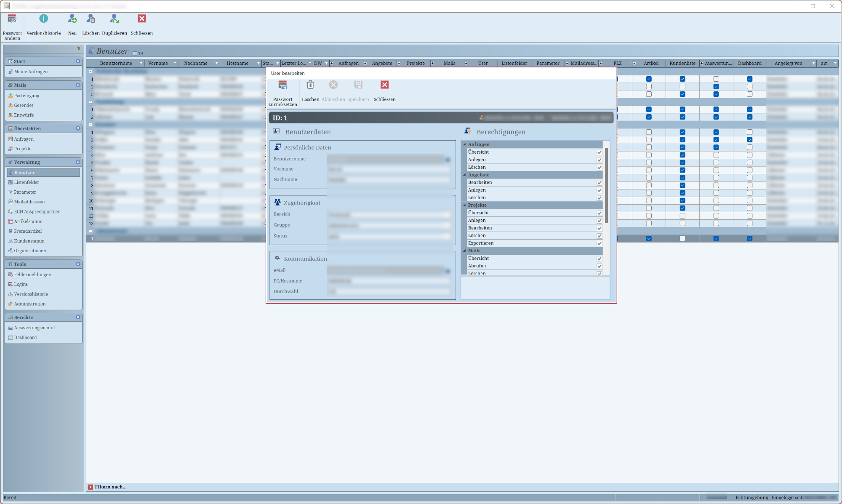Click the Duplizieren user icon
This screenshot has height=504, width=842.
(114, 19)
